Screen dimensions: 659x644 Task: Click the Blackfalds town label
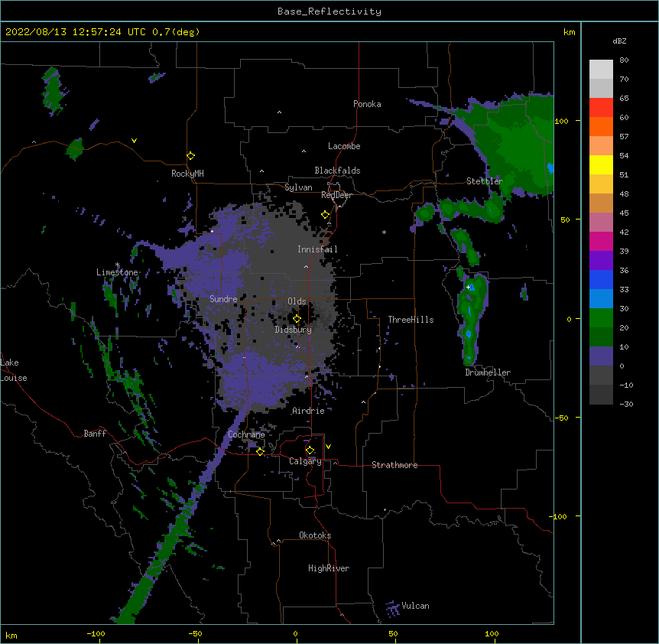[337, 171]
